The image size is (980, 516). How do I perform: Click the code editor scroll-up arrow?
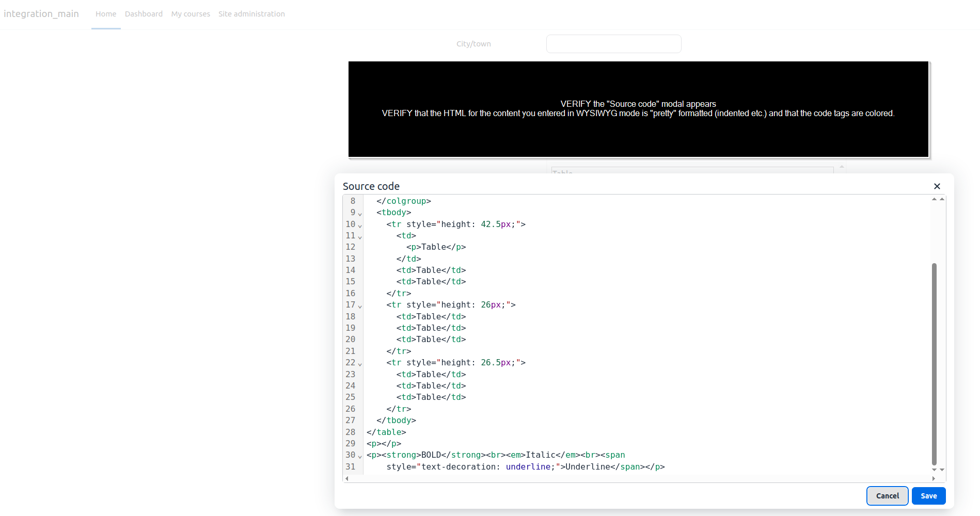tap(934, 199)
